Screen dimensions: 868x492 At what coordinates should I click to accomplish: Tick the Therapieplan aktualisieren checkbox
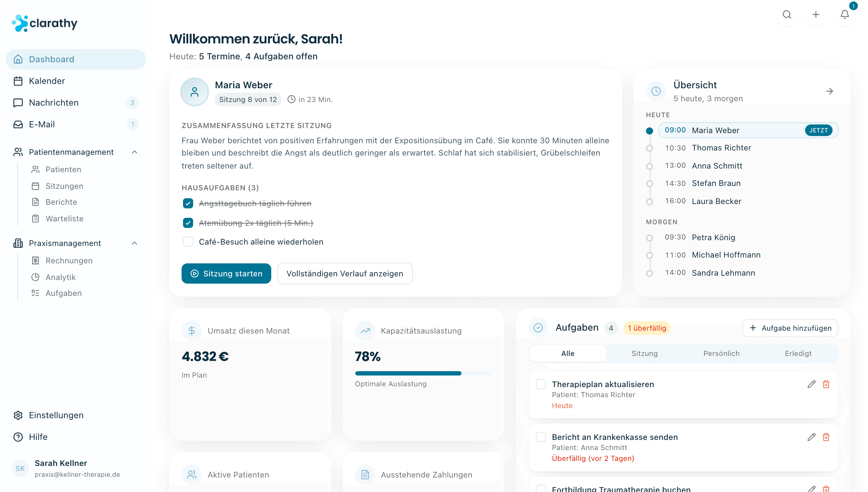(541, 384)
